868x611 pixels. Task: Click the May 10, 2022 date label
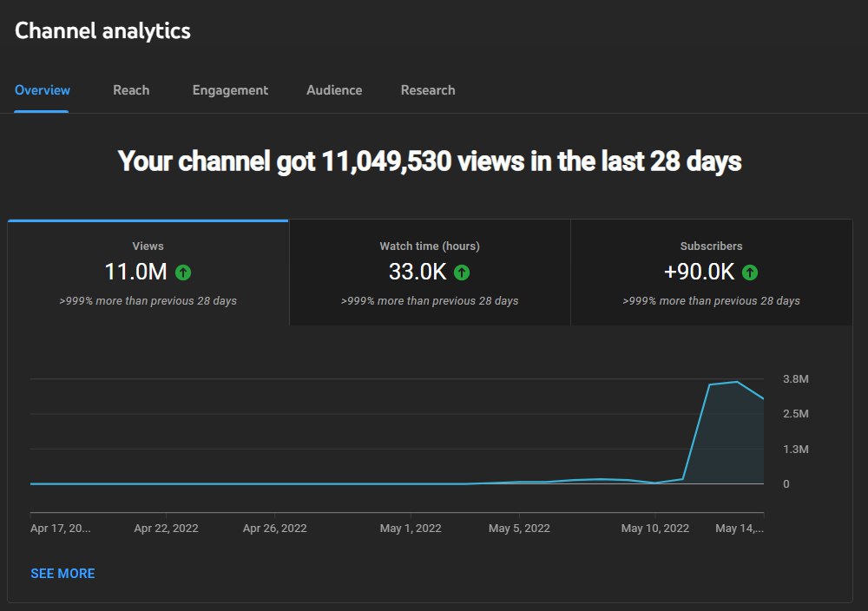(654, 529)
